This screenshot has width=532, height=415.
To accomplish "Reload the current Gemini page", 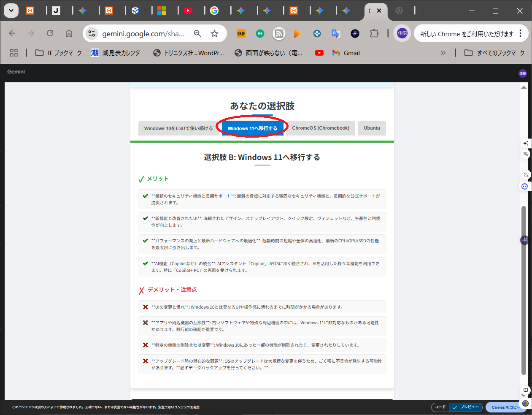I will [50, 33].
